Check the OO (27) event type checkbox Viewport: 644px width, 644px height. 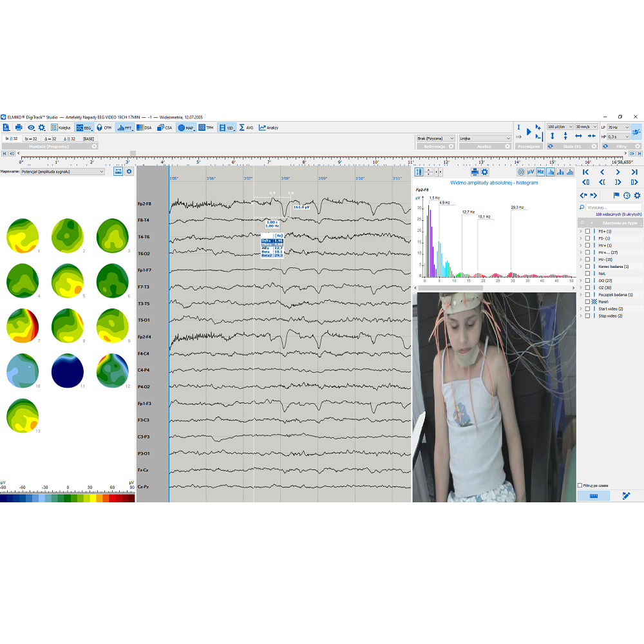(x=587, y=281)
